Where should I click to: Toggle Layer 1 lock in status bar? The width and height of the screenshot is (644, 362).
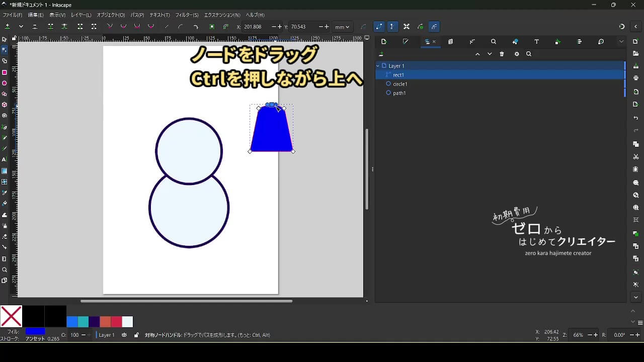pyautogui.click(x=136, y=335)
